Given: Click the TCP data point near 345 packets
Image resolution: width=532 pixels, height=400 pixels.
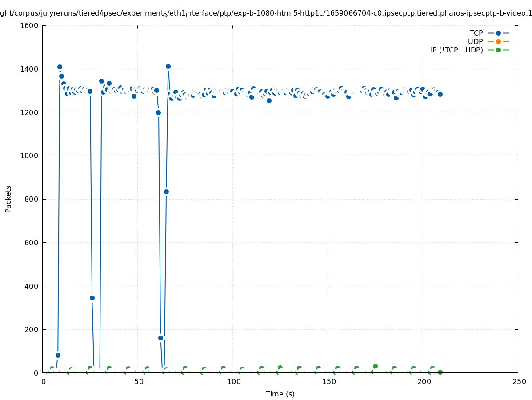Looking at the screenshot, I should click(92, 298).
